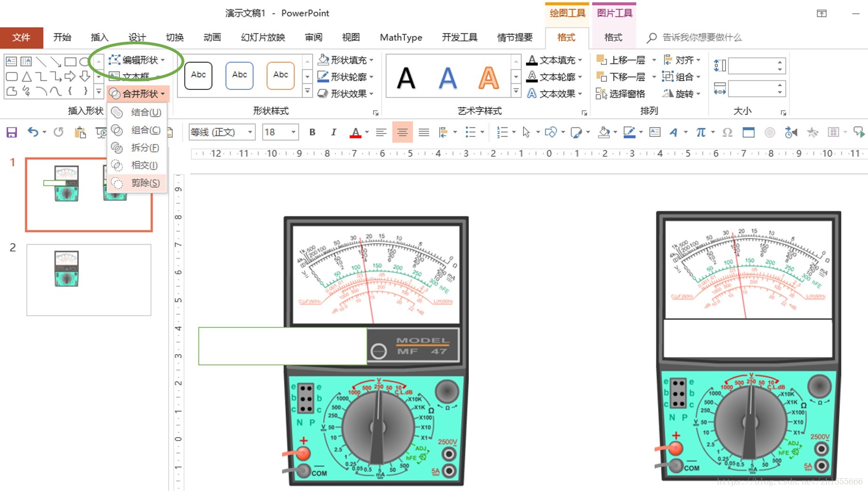This screenshot has height=491, width=868.
Task: Open the MathType tab
Action: [x=401, y=38]
